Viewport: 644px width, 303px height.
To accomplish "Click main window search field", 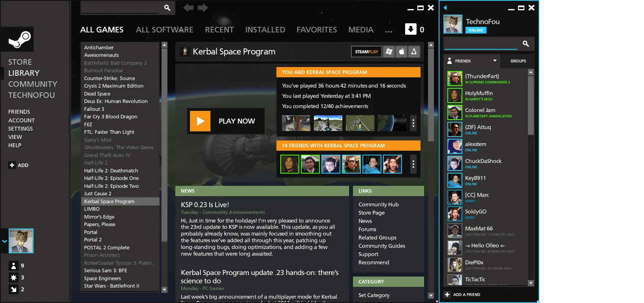I will coord(121,7).
